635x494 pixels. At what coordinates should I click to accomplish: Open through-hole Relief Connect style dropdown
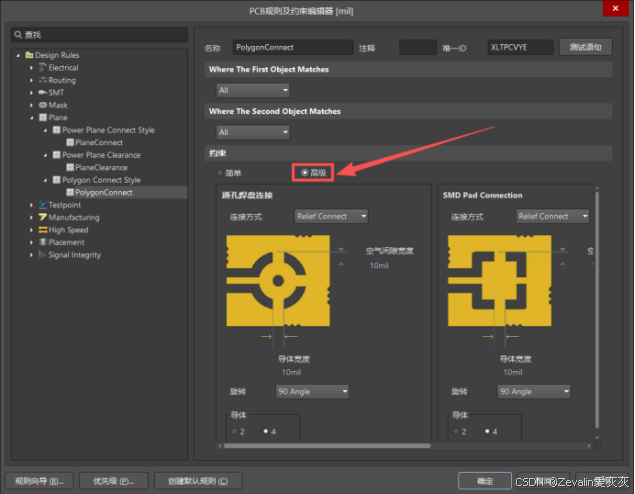pyautogui.click(x=331, y=216)
